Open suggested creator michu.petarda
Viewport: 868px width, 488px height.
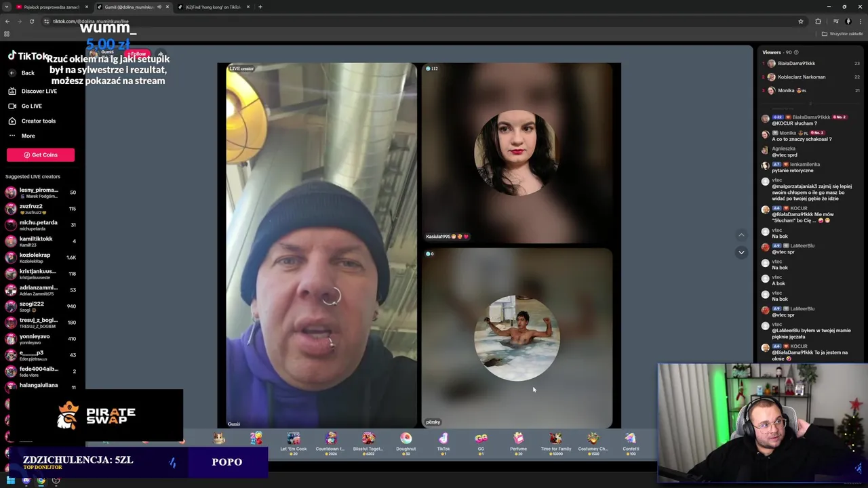(41, 225)
